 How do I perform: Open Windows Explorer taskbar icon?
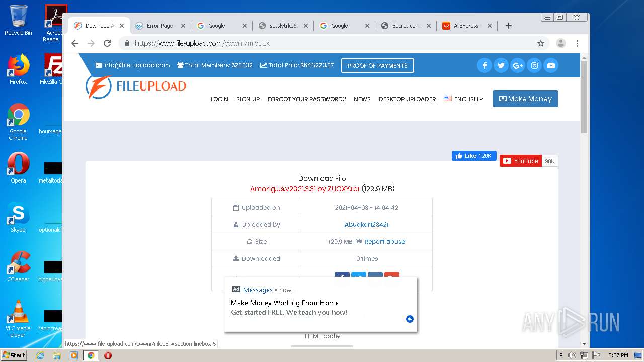[57, 355]
